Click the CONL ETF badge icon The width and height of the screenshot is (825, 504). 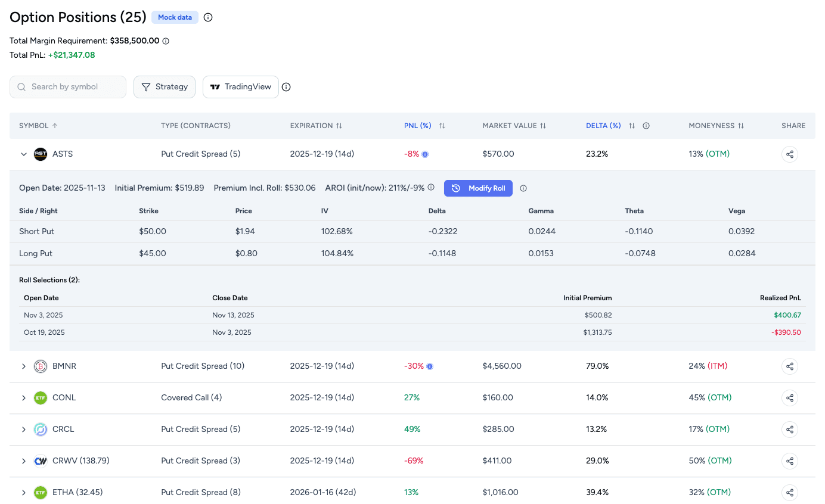40,397
